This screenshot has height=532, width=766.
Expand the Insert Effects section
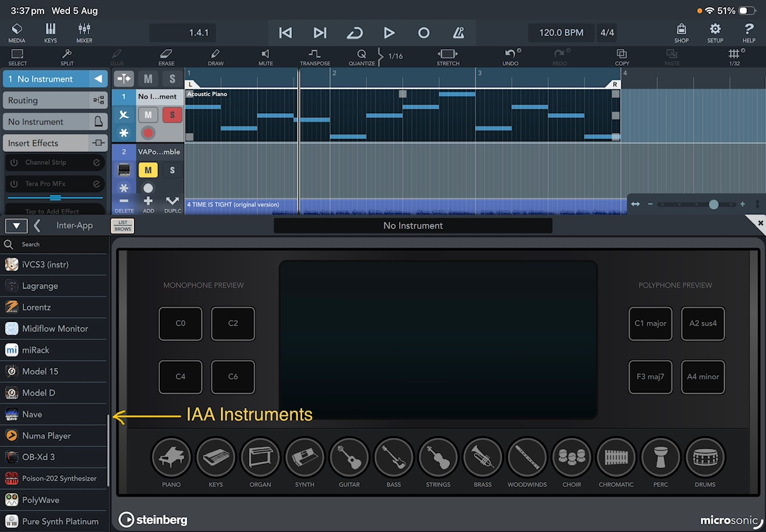pos(54,143)
